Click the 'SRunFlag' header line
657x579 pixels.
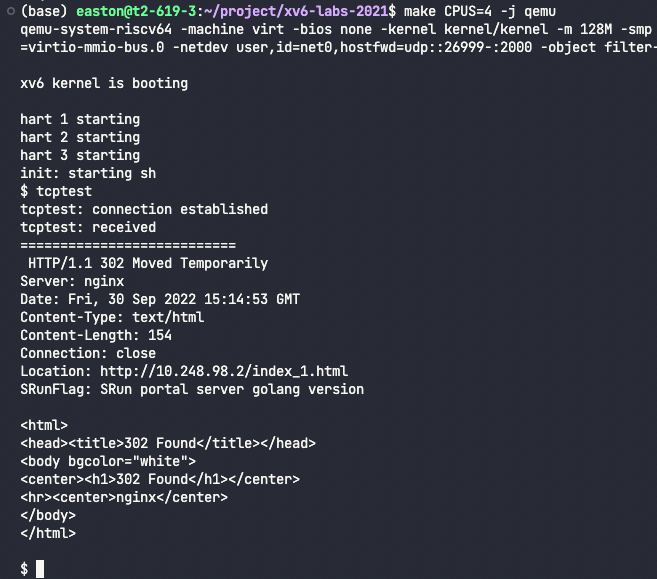192,389
